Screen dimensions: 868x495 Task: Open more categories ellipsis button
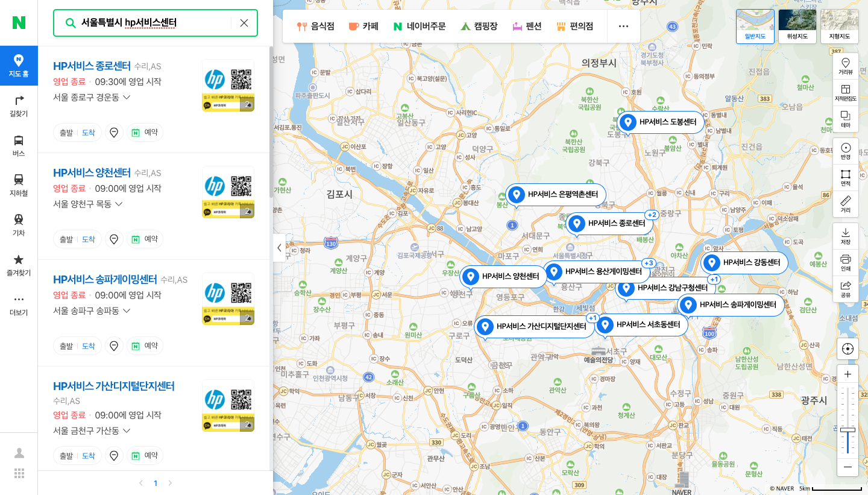(x=624, y=27)
